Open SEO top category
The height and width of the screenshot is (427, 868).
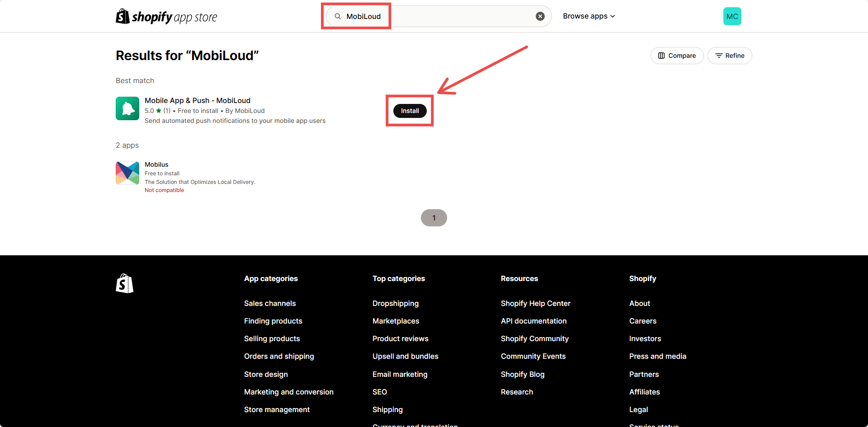point(380,392)
